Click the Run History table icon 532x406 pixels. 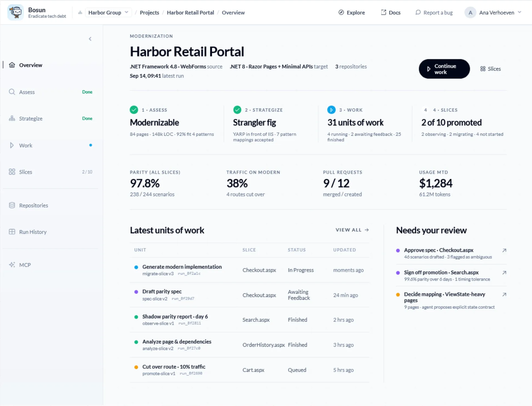click(12, 232)
